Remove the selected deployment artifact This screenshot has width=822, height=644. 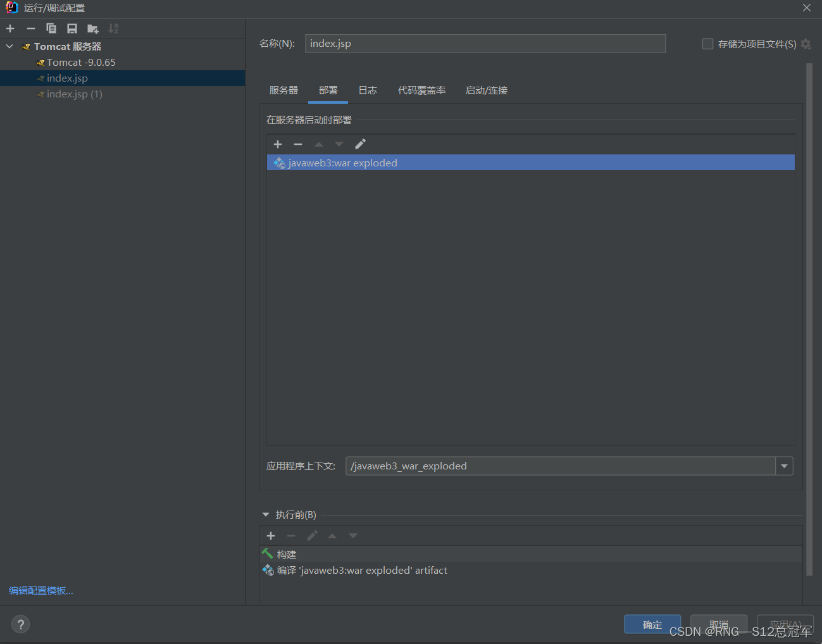point(298,144)
